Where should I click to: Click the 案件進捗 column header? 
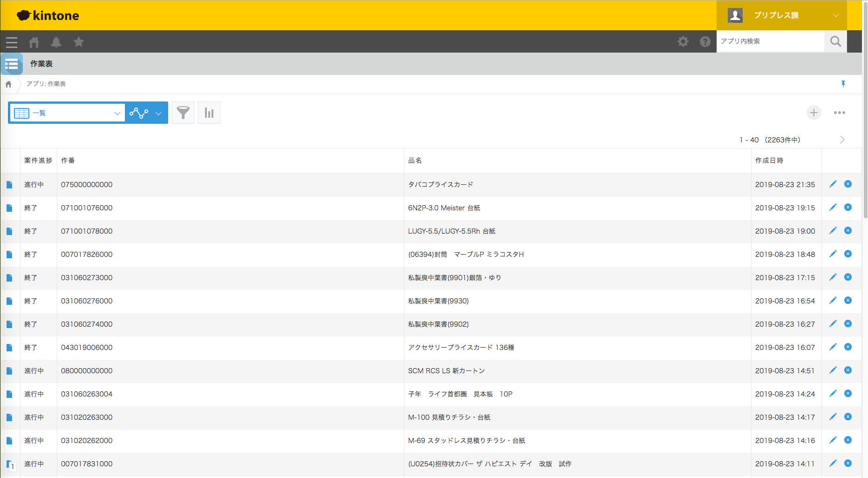pos(38,161)
